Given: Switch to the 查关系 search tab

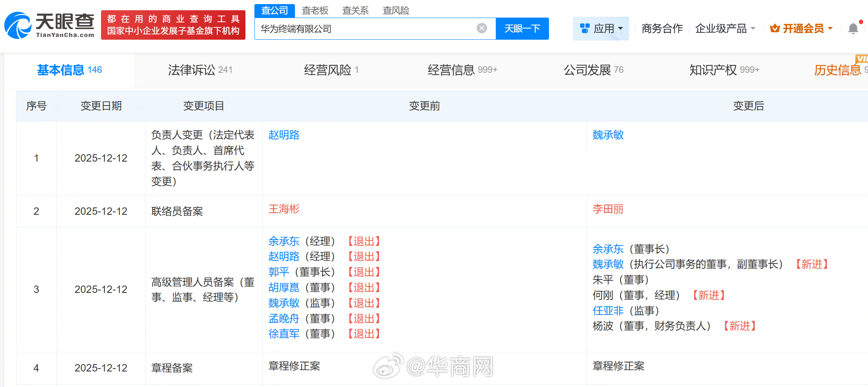Looking at the screenshot, I should point(355,11).
